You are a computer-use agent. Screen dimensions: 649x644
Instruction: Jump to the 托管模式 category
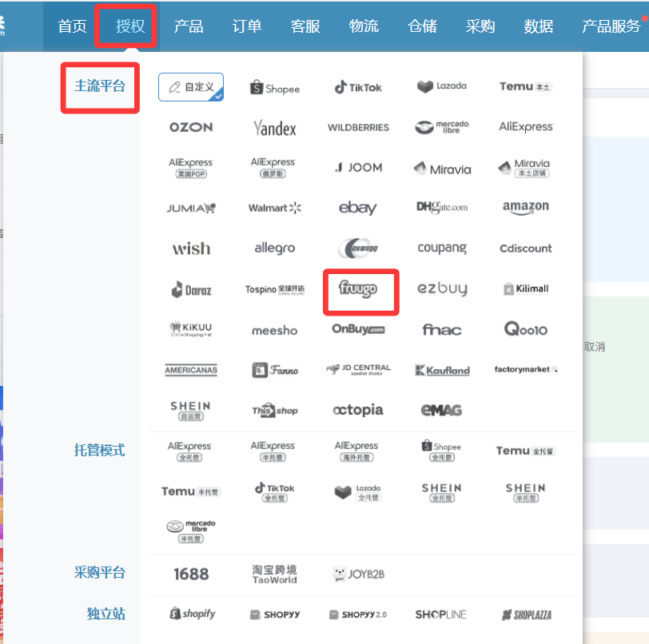(100, 451)
